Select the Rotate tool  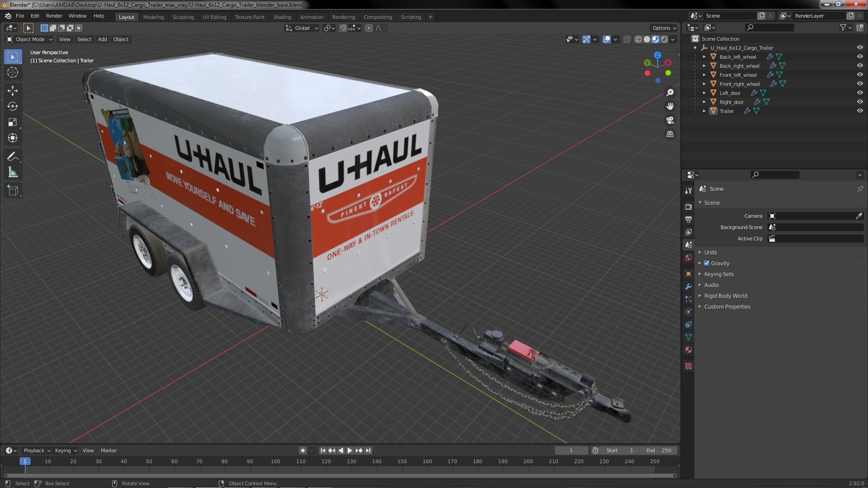point(13,106)
